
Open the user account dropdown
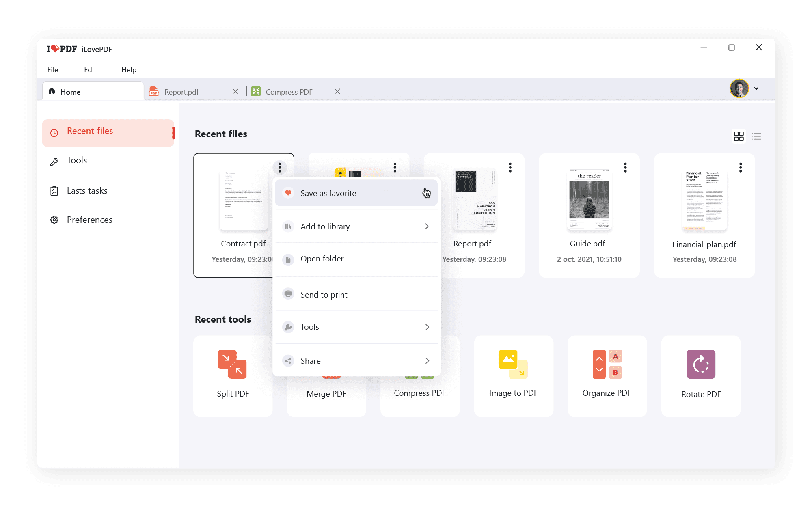point(756,89)
